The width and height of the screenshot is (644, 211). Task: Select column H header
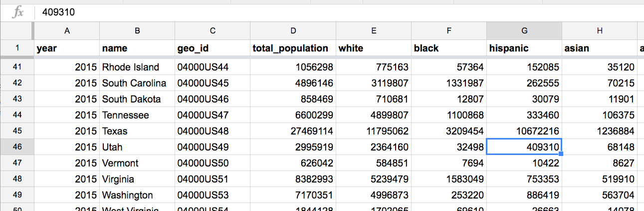coord(600,30)
